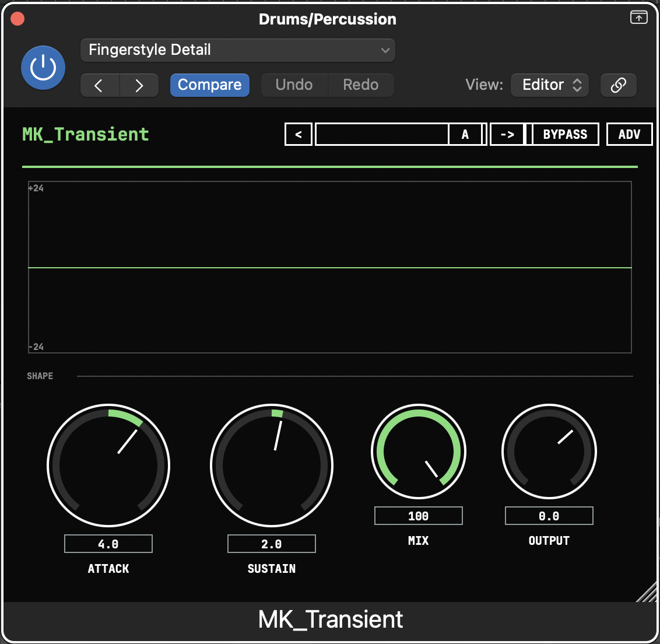Click the attack value field 4.0
Viewport: 660px width, 644px height.
tap(108, 544)
